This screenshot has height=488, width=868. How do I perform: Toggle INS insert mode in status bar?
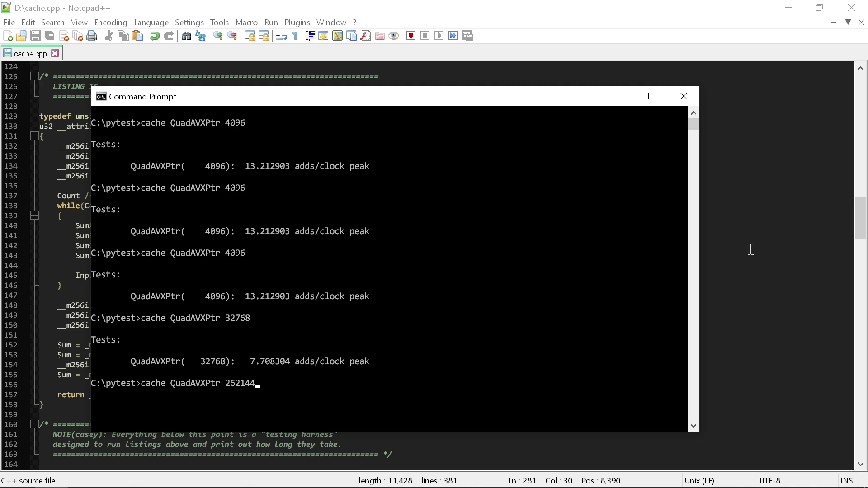pyautogui.click(x=846, y=481)
